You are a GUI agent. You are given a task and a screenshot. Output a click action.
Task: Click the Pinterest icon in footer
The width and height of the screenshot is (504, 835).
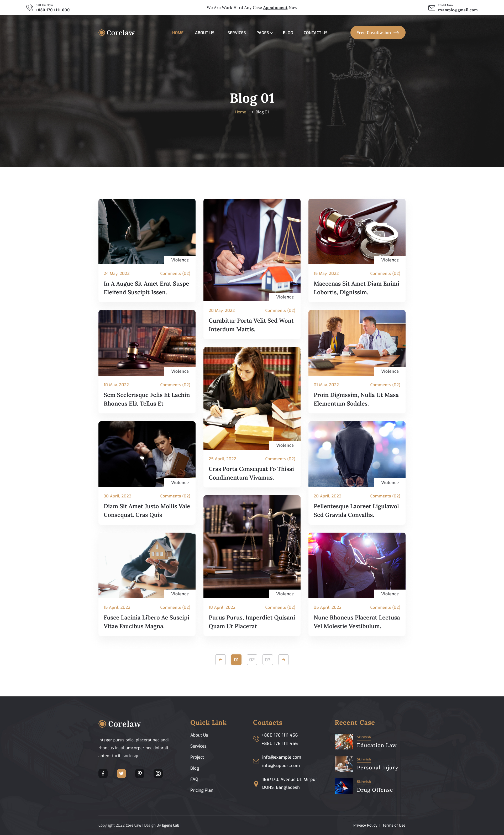tap(140, 773)
